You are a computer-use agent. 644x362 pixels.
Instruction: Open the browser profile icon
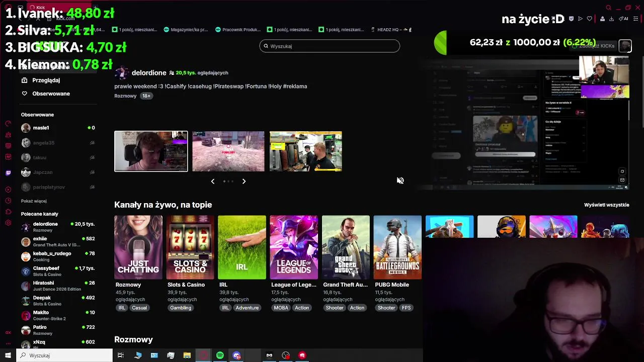pos(602,19)
